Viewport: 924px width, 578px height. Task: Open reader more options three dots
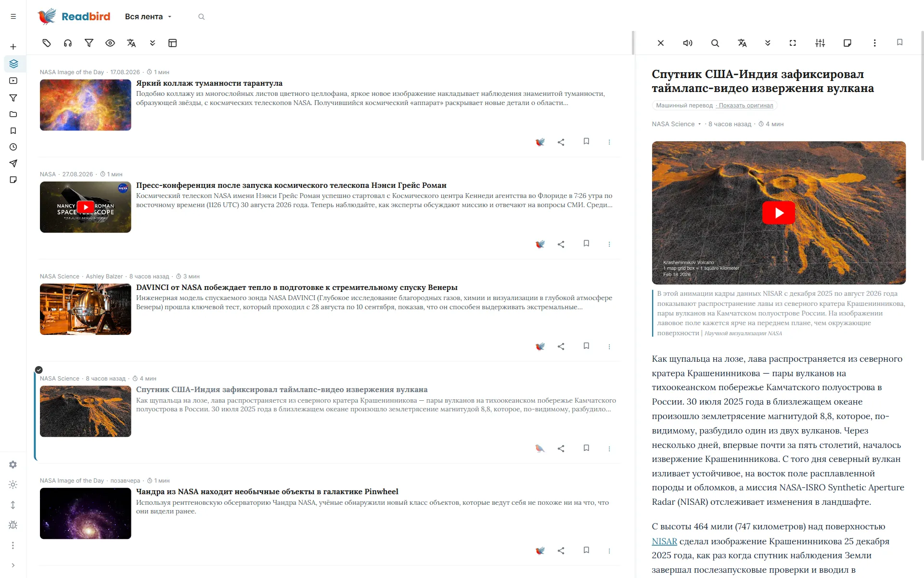tap(874, 43)
